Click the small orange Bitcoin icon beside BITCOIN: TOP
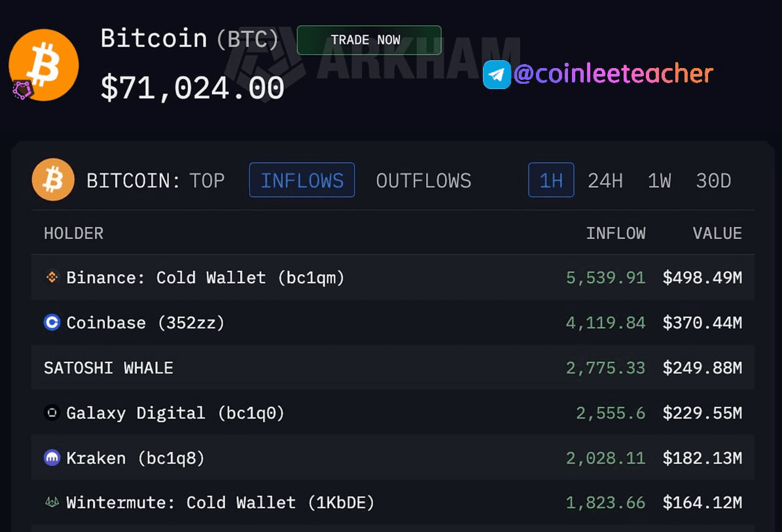The height and width of the screenshot is (532, 782). click(53, 180)
